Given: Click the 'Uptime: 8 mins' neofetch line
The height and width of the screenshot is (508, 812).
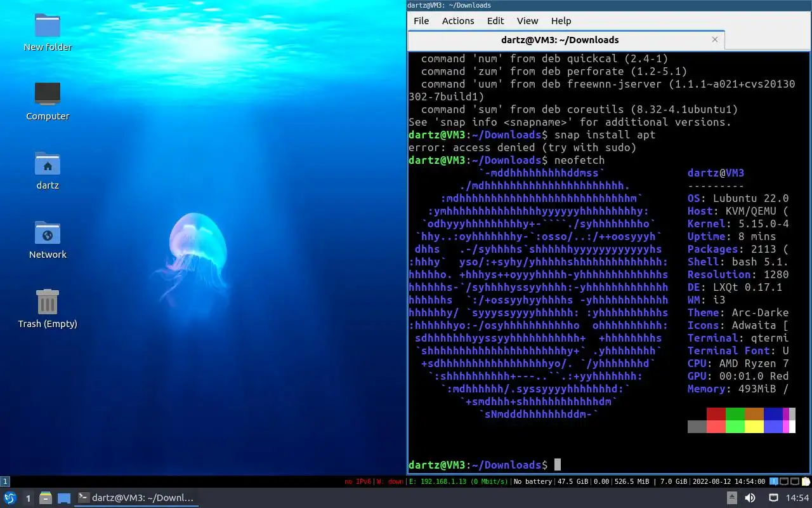Looking at the screenshot, I should [x=732, y=236].
